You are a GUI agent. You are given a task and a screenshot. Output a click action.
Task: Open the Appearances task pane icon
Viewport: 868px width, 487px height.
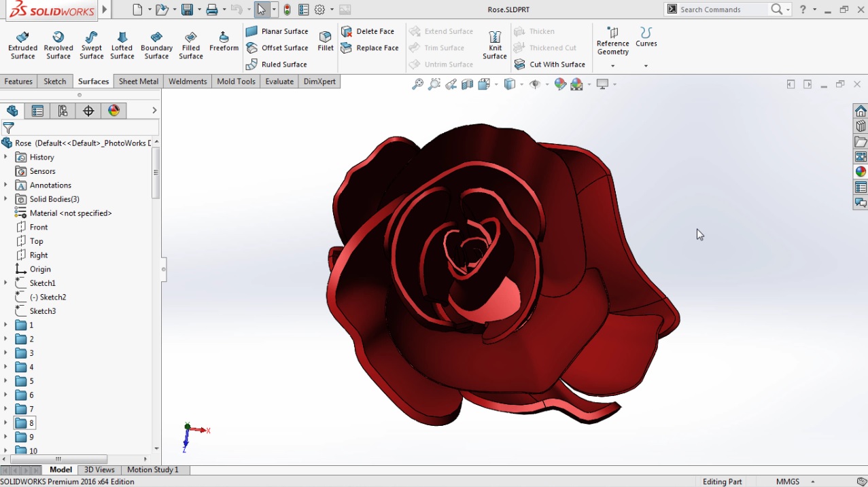click(861, 172)
